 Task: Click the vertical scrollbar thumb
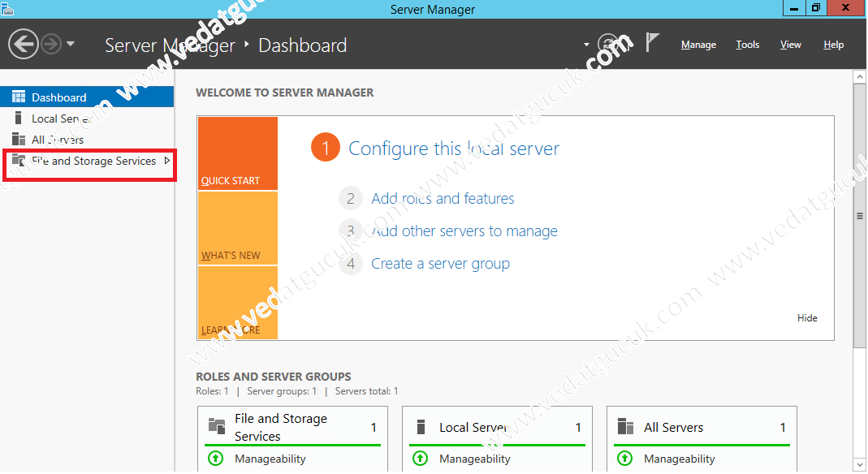coord(859,216)
